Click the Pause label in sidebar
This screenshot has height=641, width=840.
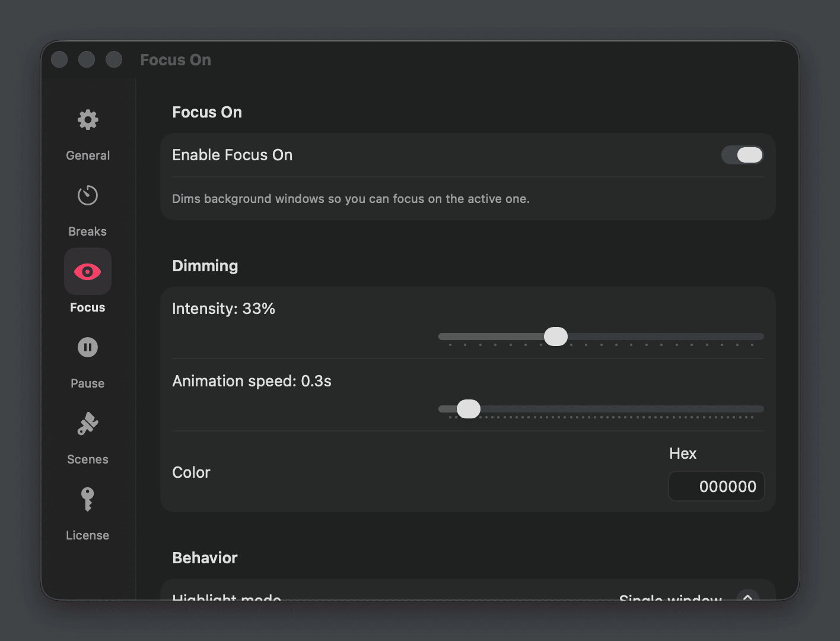tap(88, 383)
